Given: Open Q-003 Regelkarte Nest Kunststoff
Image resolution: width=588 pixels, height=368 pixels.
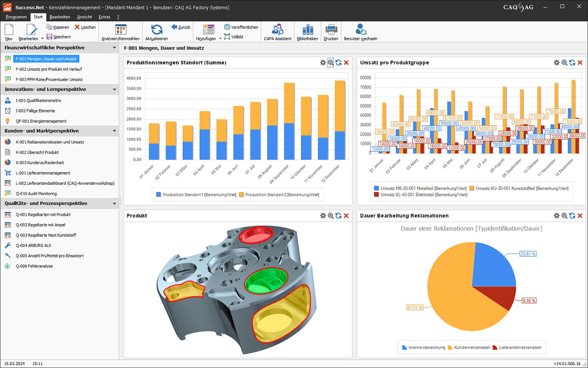Looking at the screenshot, I should [x=46, y=235].
